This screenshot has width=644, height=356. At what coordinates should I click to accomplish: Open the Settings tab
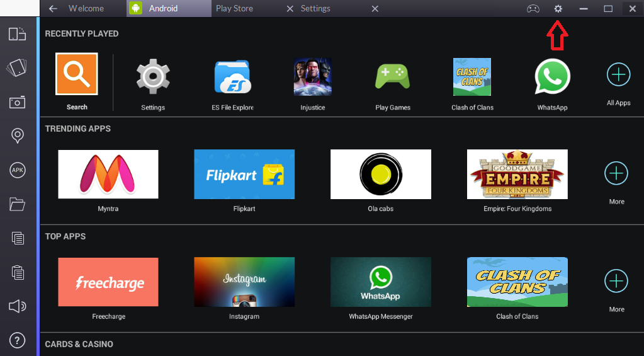tap(315, 9)
